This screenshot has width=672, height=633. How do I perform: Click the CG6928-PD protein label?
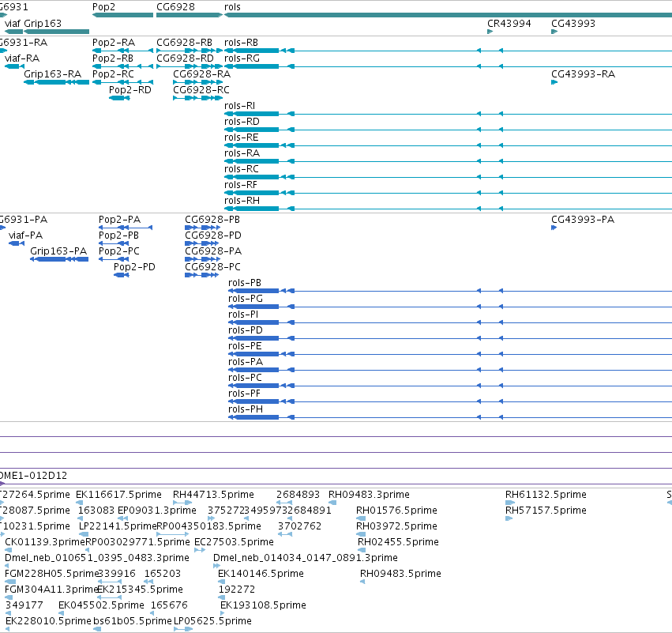[213, 235]
